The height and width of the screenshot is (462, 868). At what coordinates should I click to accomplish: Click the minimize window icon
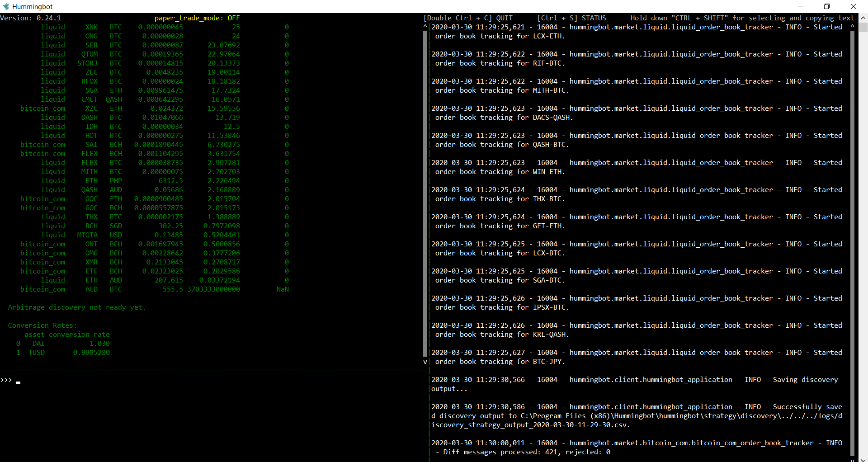(800, 6)
